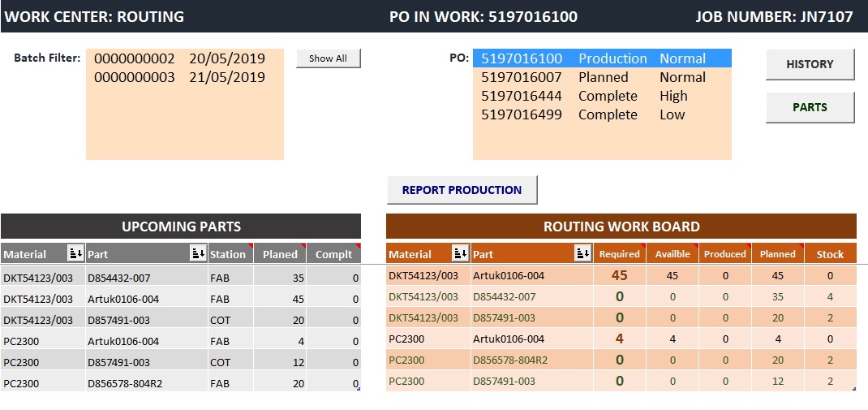Select DKT54123/003 D857491-003 COT row in Upcoming Parts
This screenshot has height=410, width=868.
[180, 320]
